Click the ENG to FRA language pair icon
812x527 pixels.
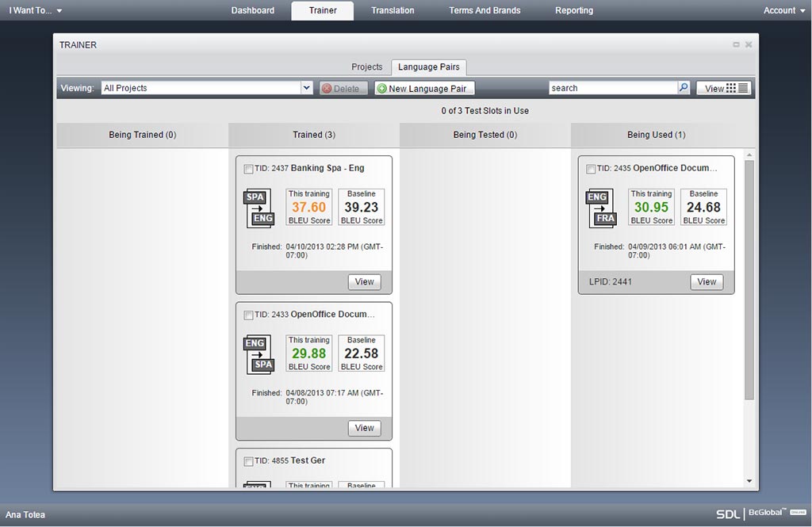(600, 208)
